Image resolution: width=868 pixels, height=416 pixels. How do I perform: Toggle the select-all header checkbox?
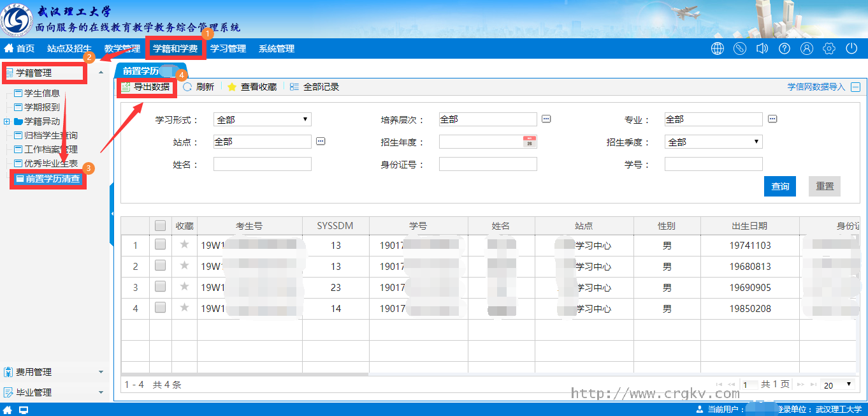(160, 225)
